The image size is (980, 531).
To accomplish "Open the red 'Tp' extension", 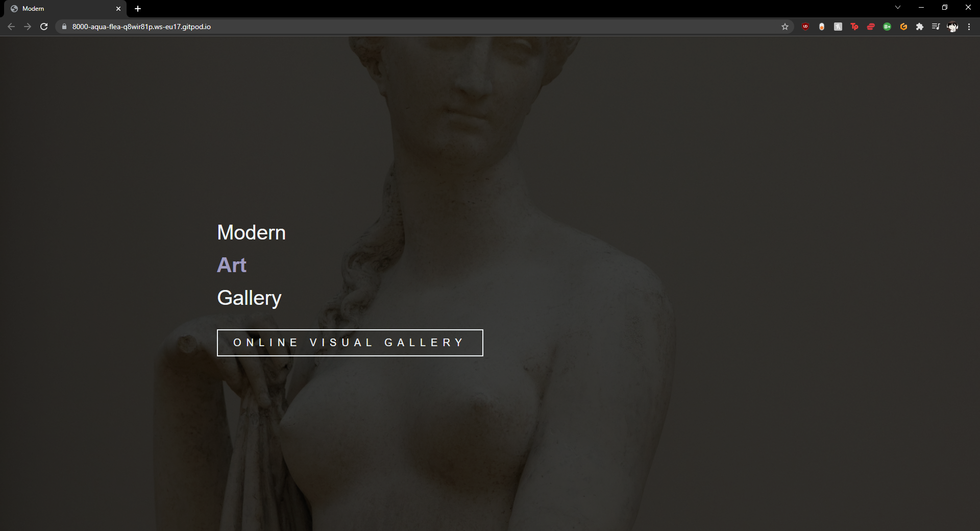I will click(x=854, y=27).
